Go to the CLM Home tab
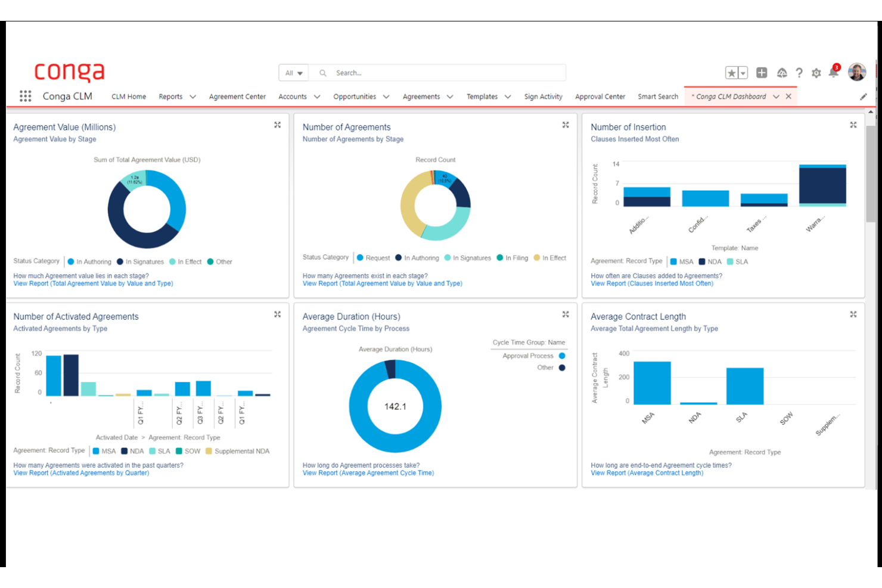Viewport: 882px width, 588px height. pos(129,97)
